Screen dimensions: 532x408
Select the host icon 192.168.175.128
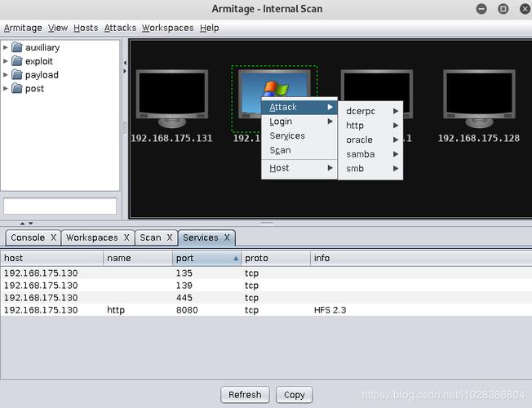click(478, 99)
